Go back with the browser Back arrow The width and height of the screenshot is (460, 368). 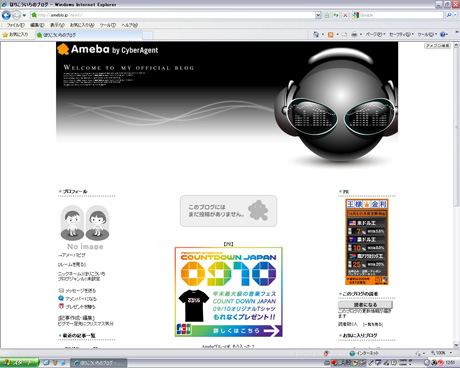[6, 15]
